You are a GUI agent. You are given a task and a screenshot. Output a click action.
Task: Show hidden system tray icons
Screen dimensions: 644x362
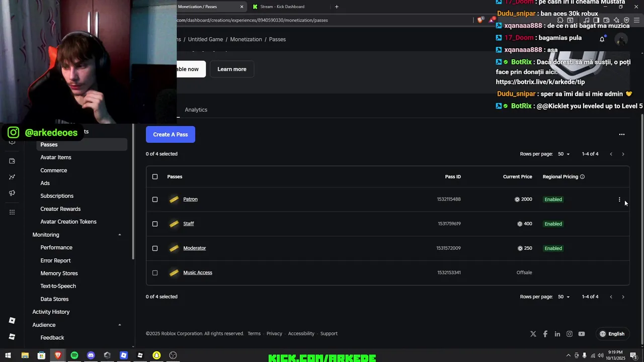(x=569, y=355)
